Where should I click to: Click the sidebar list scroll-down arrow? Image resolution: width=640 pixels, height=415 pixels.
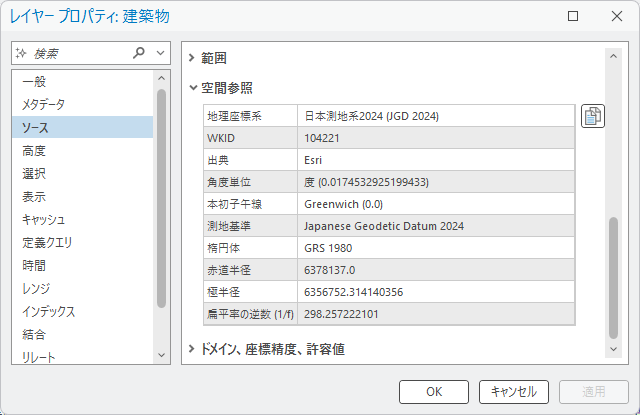pyautogui.click(x=161, y=354)
